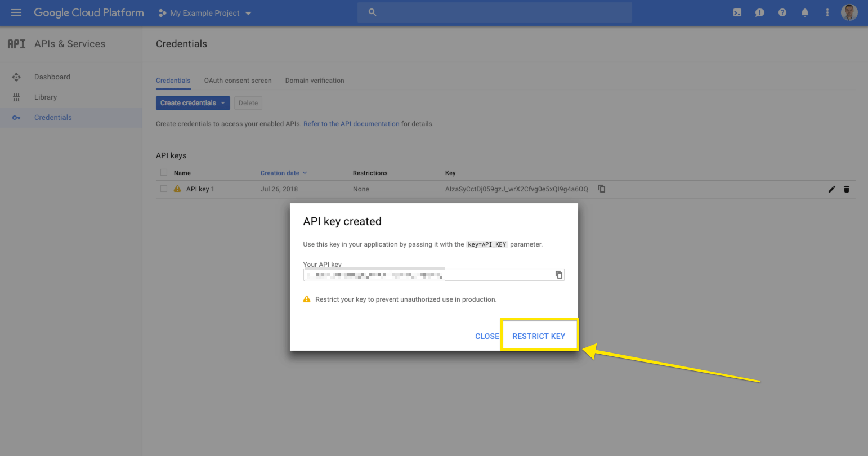The width and height of the screenshot is (868, 456).
Task: Open the My Example Project selector dropdown
Action: pos(205,13)
